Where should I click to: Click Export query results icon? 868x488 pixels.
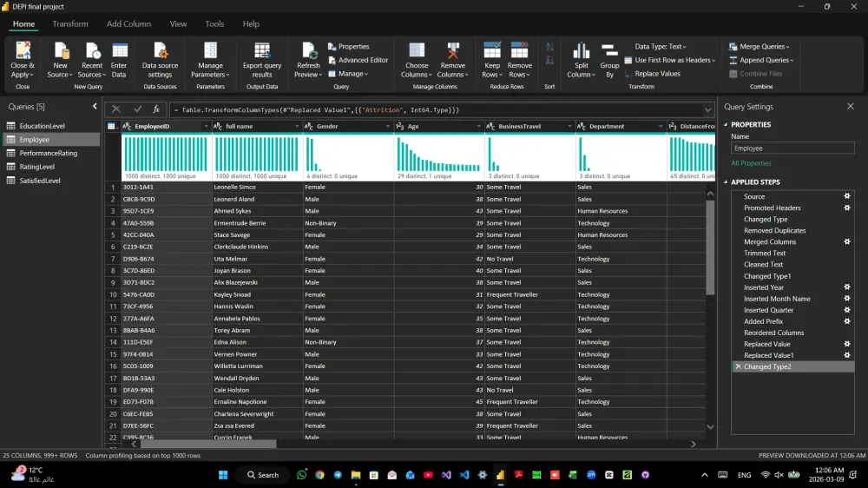[x=262, y=50]
